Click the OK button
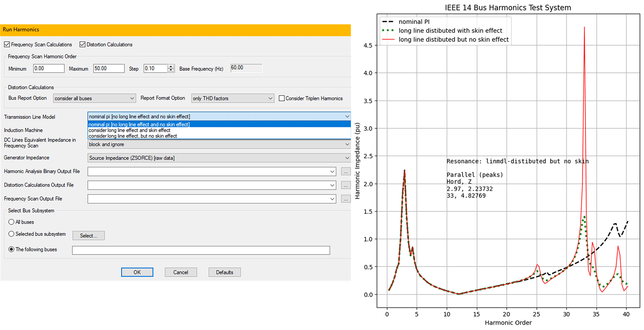644x330 pixels. (137, 272)
